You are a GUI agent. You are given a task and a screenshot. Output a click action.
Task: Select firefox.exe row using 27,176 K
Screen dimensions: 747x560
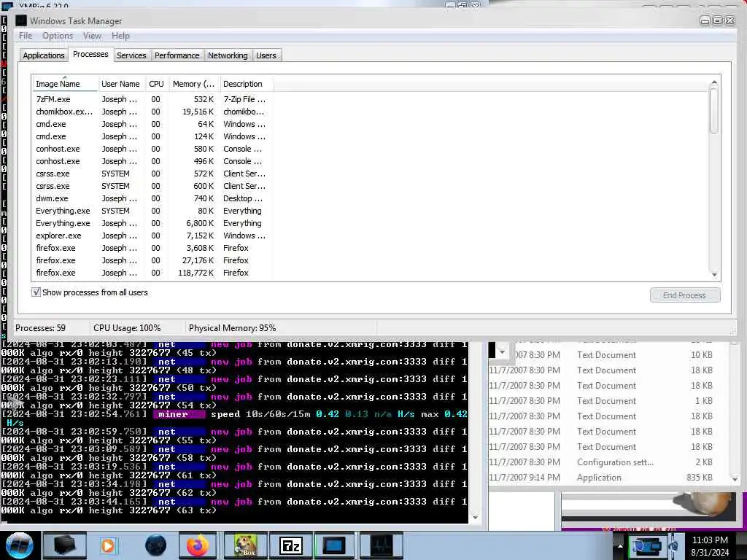[x=152, y=260]
